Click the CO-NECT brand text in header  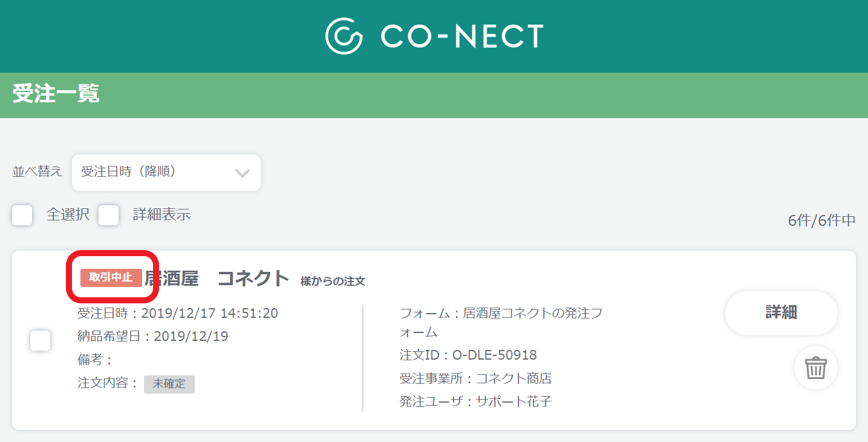click(462, 36)
